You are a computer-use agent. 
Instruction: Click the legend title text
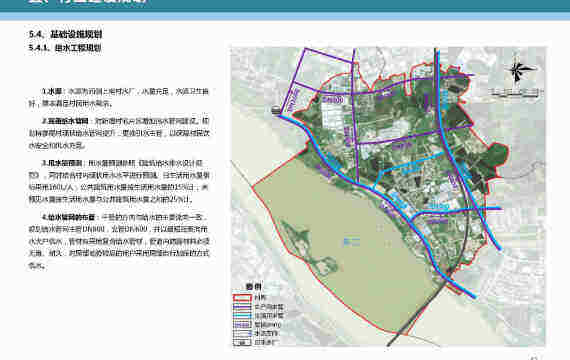[253, 287]
